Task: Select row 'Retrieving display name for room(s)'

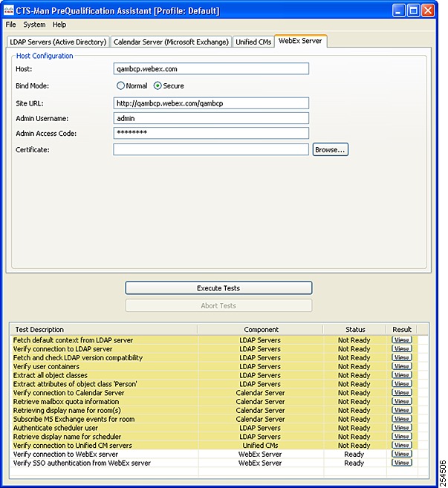Action: tap(214, 410)
